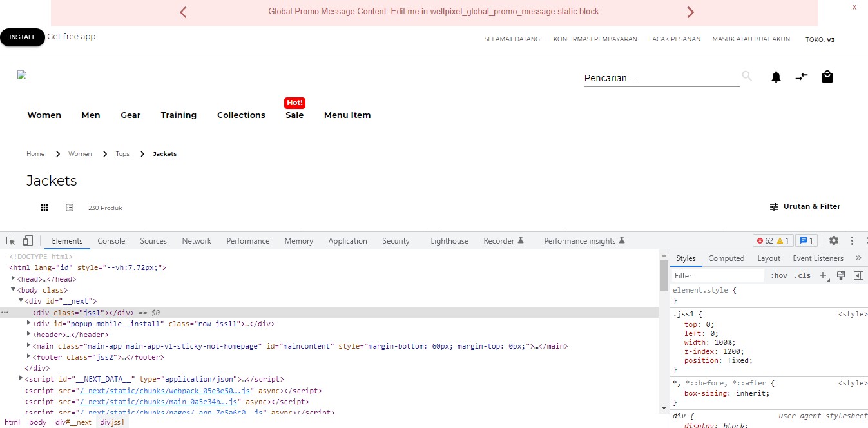Switch to Console tab
The width and height of the screenshot is (868, 428).
(111, 241)
